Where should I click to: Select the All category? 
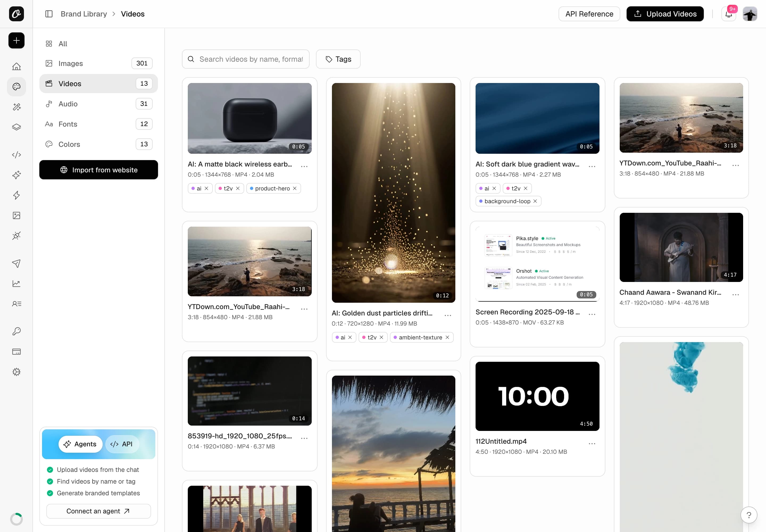99,44
